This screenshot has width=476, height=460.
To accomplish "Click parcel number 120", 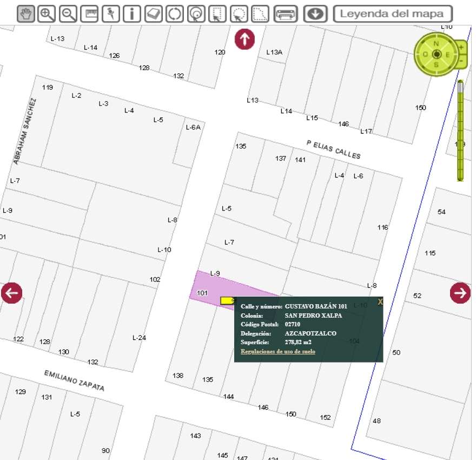I will (220, 52).
